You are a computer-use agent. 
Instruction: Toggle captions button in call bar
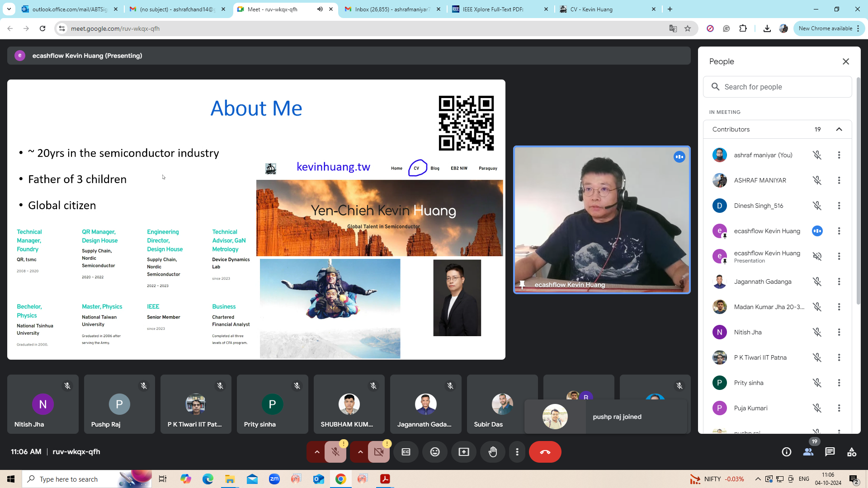coord(406,452)
